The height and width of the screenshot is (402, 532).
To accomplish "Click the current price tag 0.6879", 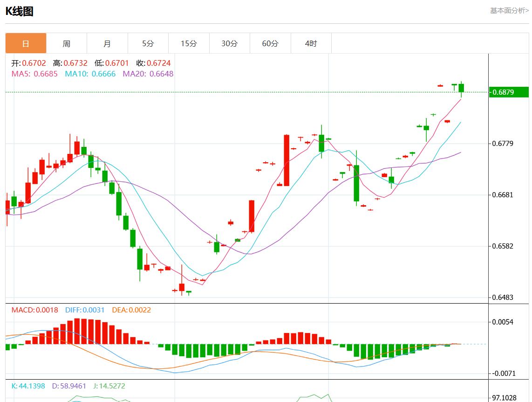I will (x=509, y=92).
